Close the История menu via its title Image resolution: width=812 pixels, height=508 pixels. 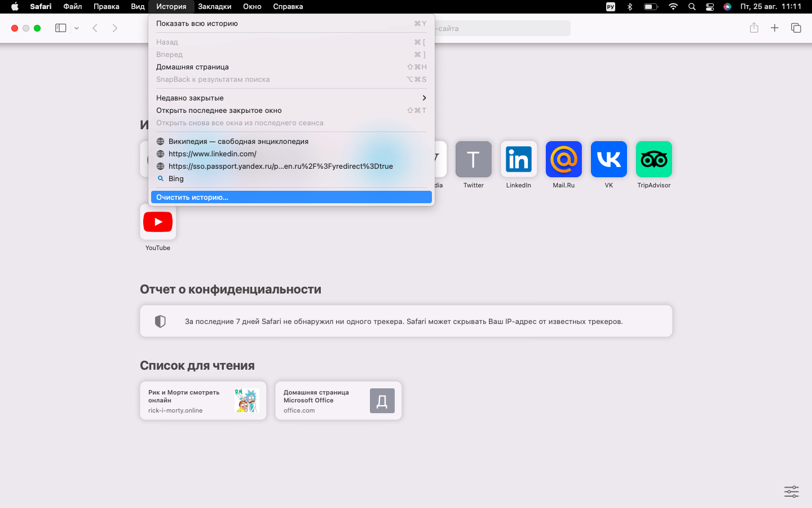[171, 7]
